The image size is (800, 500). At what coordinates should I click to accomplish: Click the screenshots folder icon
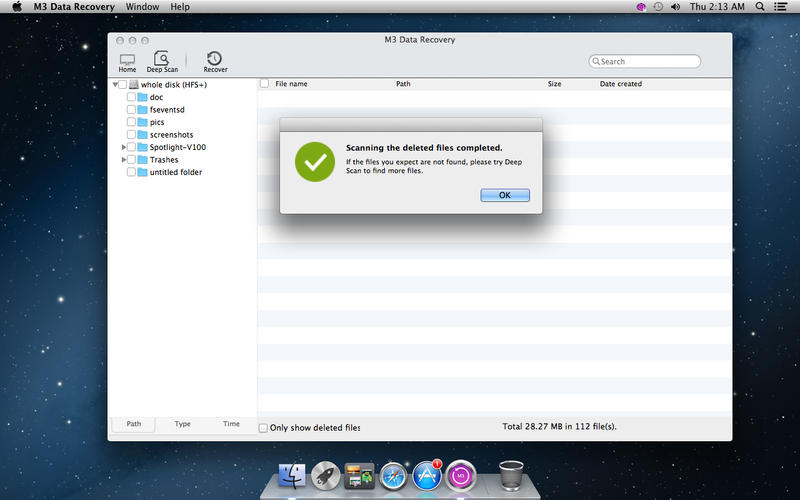[x=142, y=135]
